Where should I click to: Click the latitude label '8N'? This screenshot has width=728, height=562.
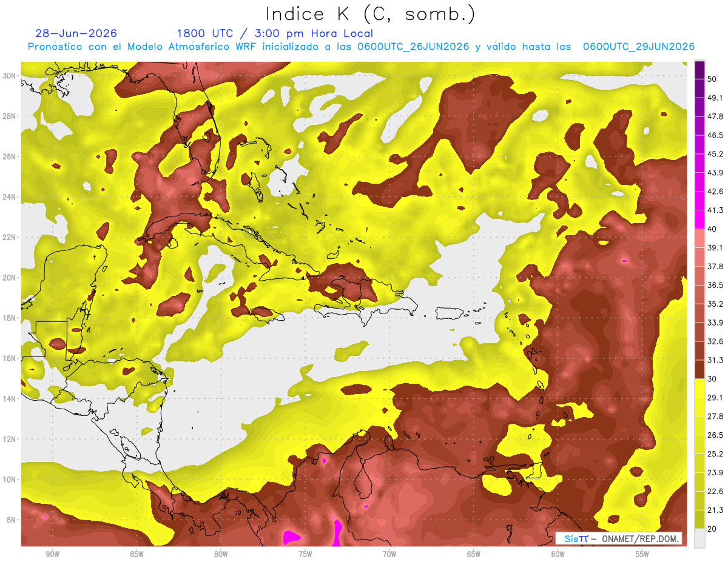[11, 520]
